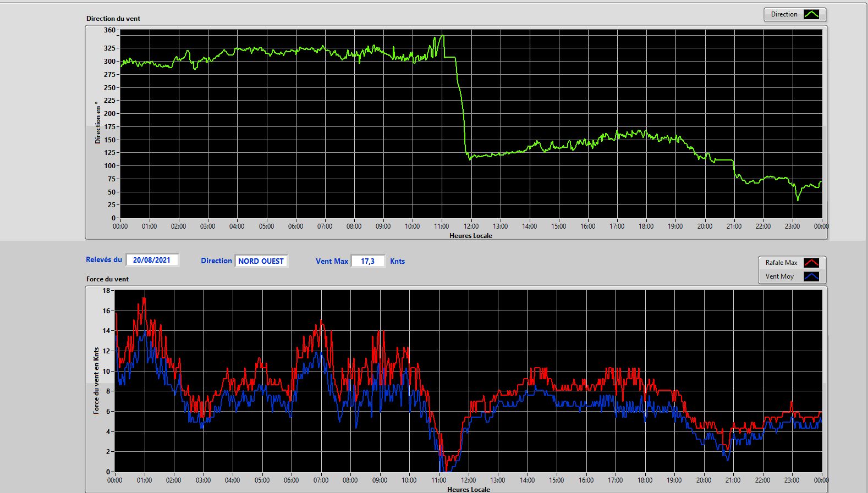The image size is (868, 493).
Task: Select the Vent Moy legend label
Action: click(x=779, y=276)
